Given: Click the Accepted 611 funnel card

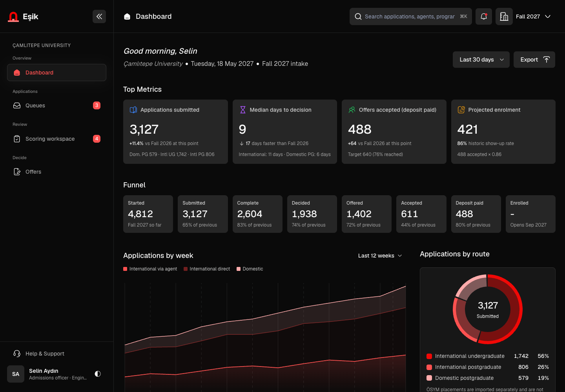Looking at the screenshot, I should click(x=421, y=214).
